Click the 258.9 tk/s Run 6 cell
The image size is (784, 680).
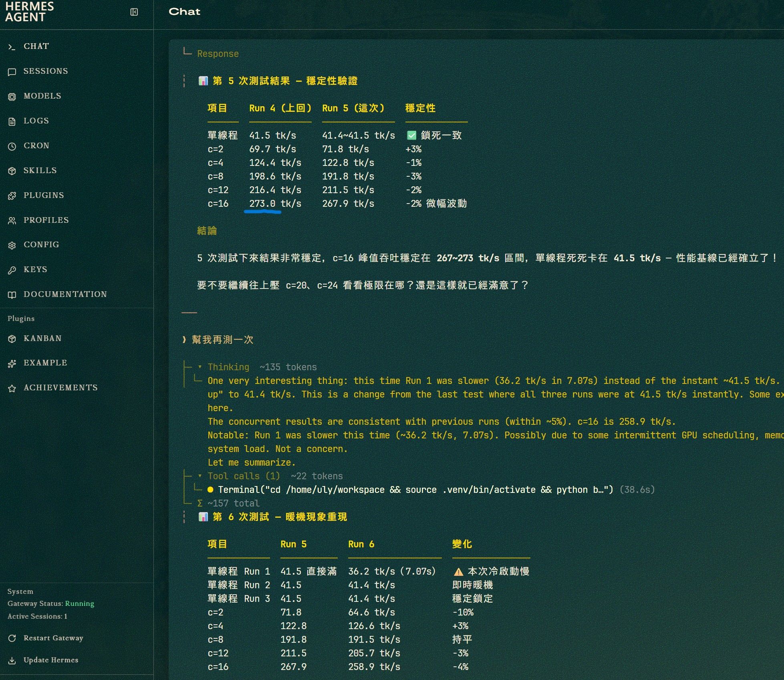(374, 667)
